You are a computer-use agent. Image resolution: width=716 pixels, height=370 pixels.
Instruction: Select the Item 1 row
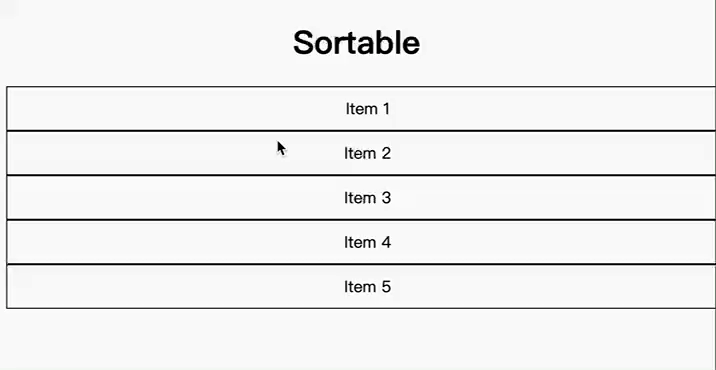pyautogui.click(x=361, y=108)
